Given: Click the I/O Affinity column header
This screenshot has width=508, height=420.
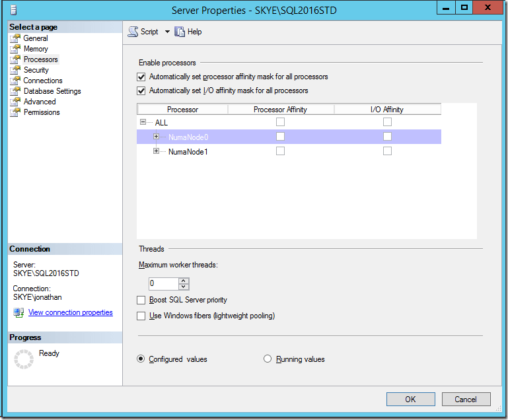Looking at the screenshot, I should coord(388,110).
